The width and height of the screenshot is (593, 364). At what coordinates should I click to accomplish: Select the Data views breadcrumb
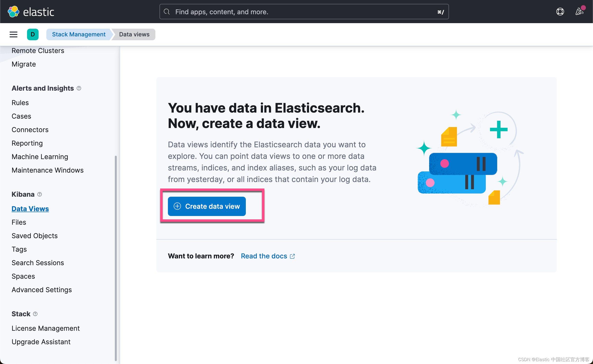[134, 34]
